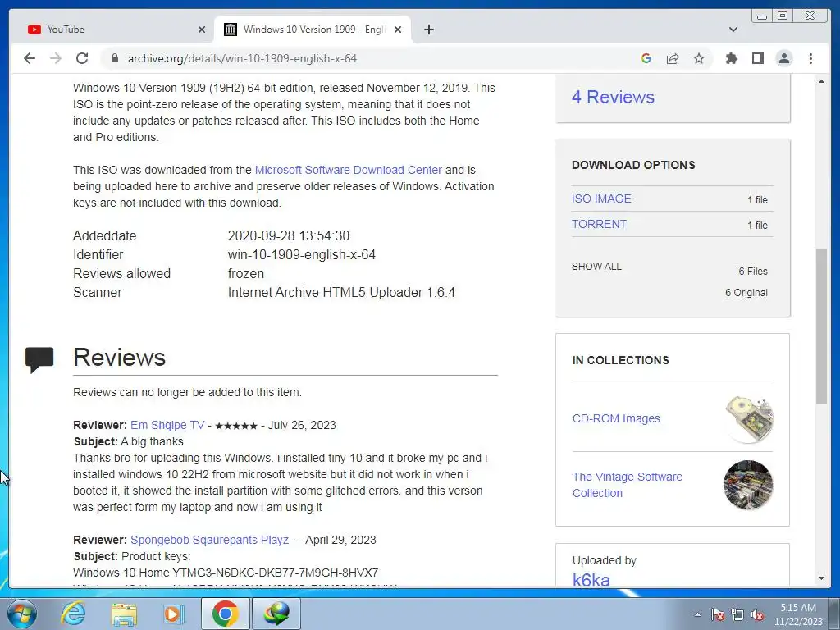Open reviewer Em Shqipe TV profile
The height and width of the screenshot is (630, 840).
(167, 425)
